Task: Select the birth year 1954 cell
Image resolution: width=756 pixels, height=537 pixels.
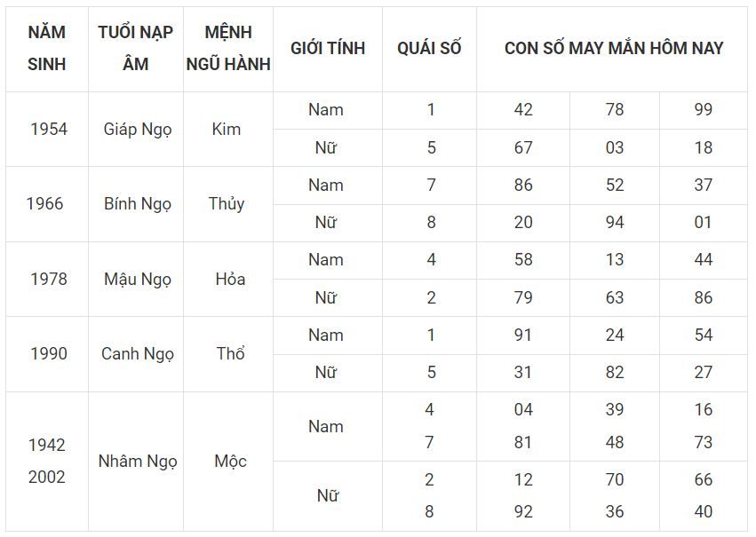Action: (x=48, y=129)
